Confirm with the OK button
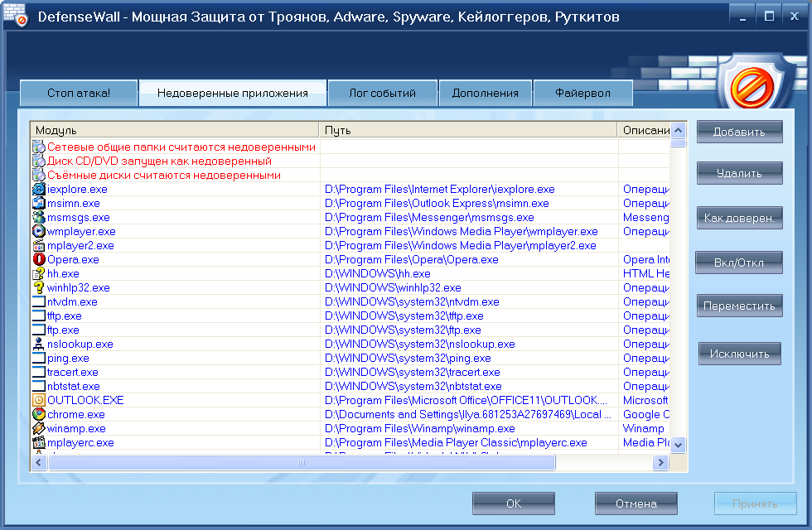 [x=513, y=503]
